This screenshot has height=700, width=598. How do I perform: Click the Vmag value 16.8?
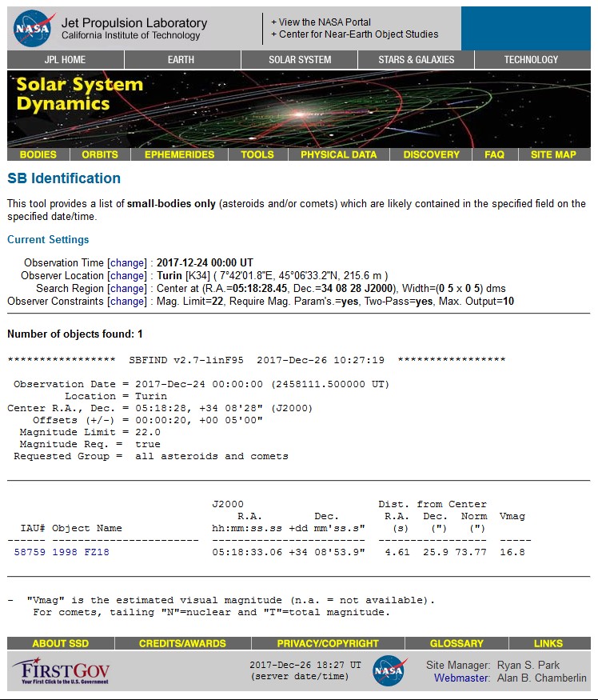pyautogui.click(x=512, y=552)
